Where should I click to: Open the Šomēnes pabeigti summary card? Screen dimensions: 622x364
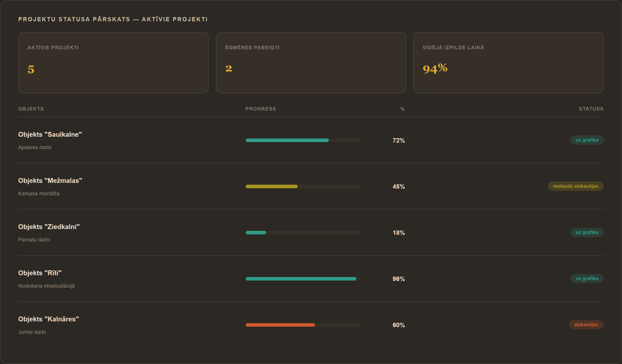pyautogui.click(x=311, y=62)
